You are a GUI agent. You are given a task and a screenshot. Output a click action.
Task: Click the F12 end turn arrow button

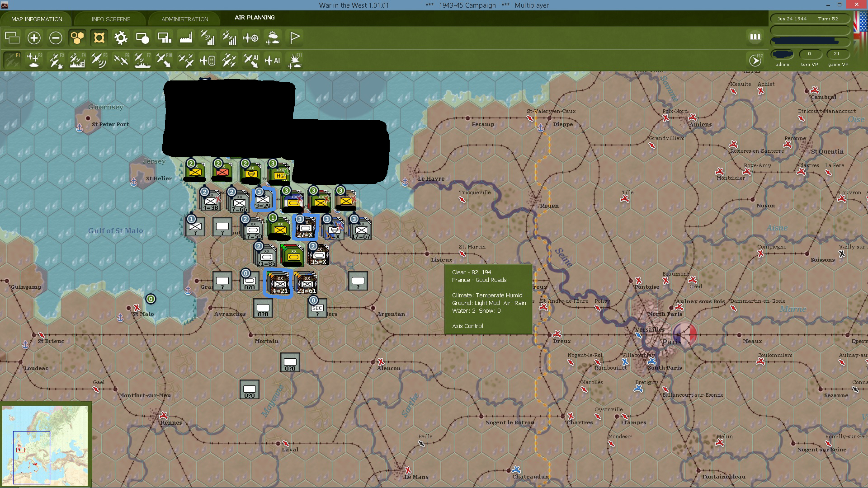[x=755, y=60]
